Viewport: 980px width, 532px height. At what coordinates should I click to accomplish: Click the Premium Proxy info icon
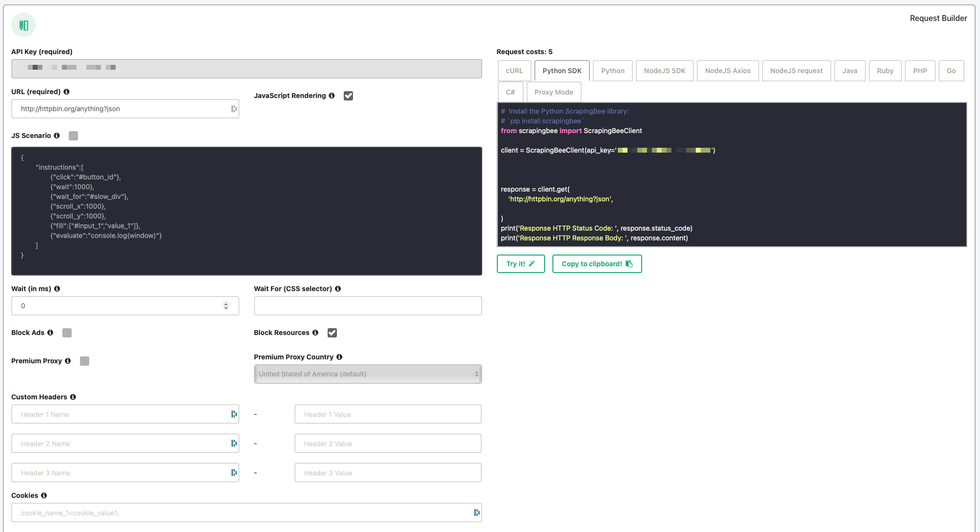click(x=68, y=361)
